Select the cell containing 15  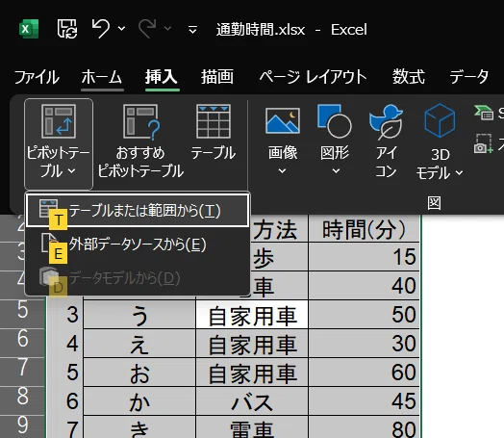pyautogui.click(x=365, y=257)
